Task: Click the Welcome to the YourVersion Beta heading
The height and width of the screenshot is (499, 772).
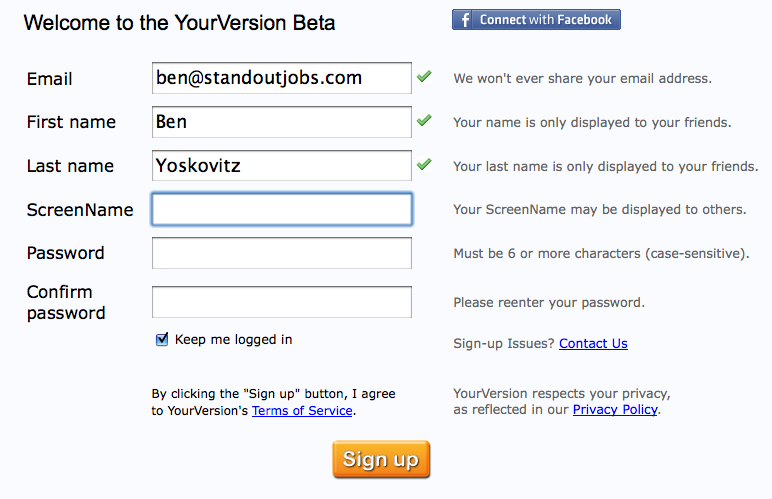Action: click(x=179, y=23)
